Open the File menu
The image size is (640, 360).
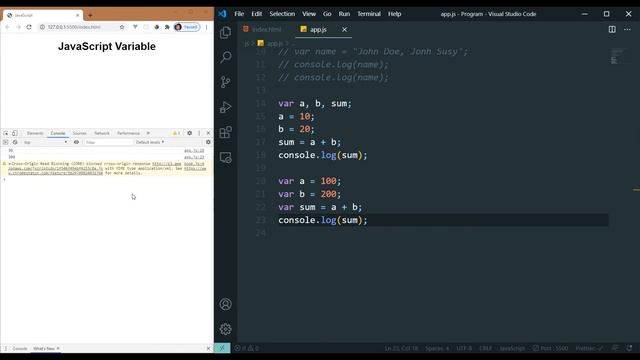(x=239, y=14)
